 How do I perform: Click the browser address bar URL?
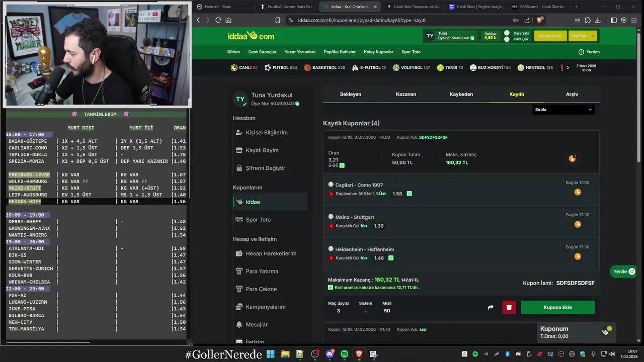pyautogui.click(x=362, y=20)
